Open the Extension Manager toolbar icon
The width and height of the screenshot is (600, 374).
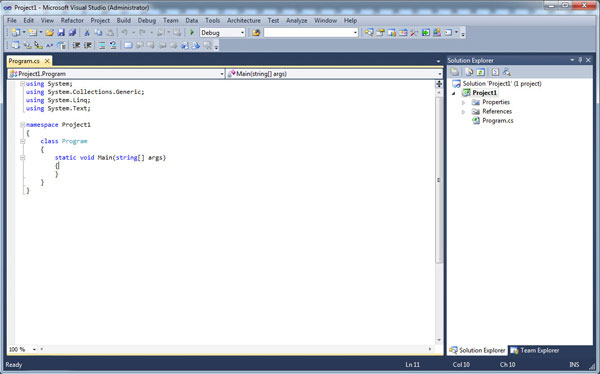[x=437, y=33]
